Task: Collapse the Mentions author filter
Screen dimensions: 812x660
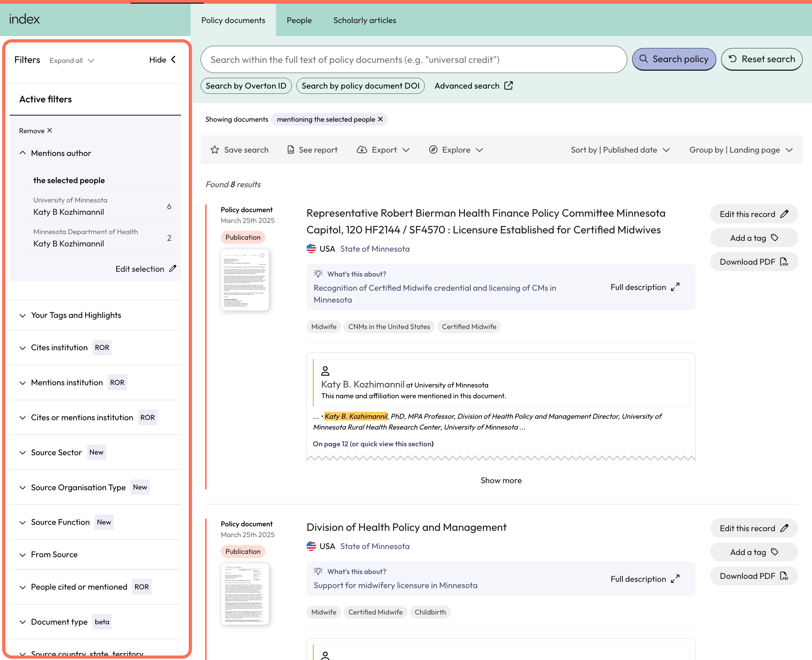Action: pyautogui.click(x=23, y=153)
